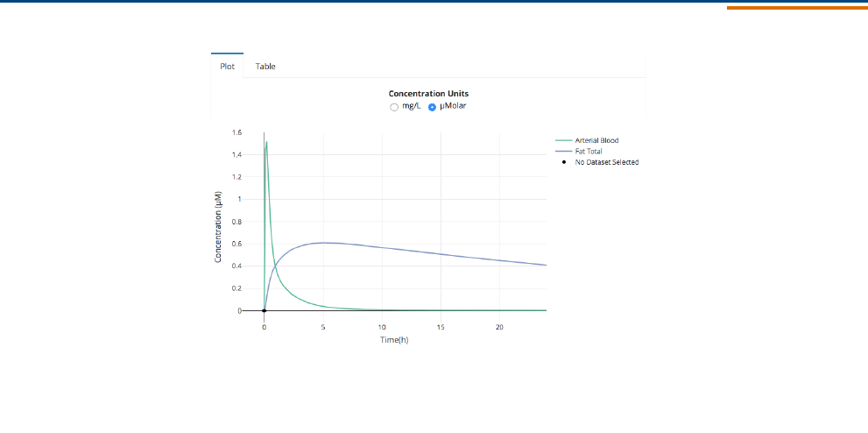
Task: Click the Concentration Units heading
Action: pyautogui.click(x=428, y=94)
